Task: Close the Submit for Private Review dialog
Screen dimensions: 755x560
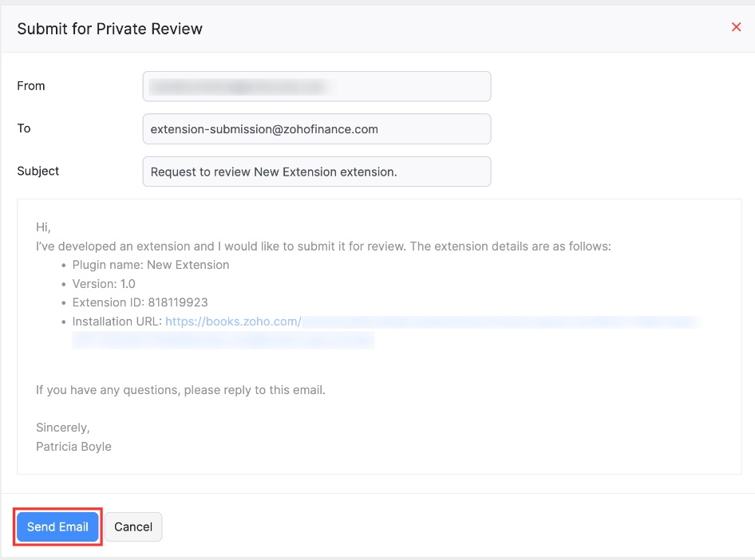Action: 736,27
